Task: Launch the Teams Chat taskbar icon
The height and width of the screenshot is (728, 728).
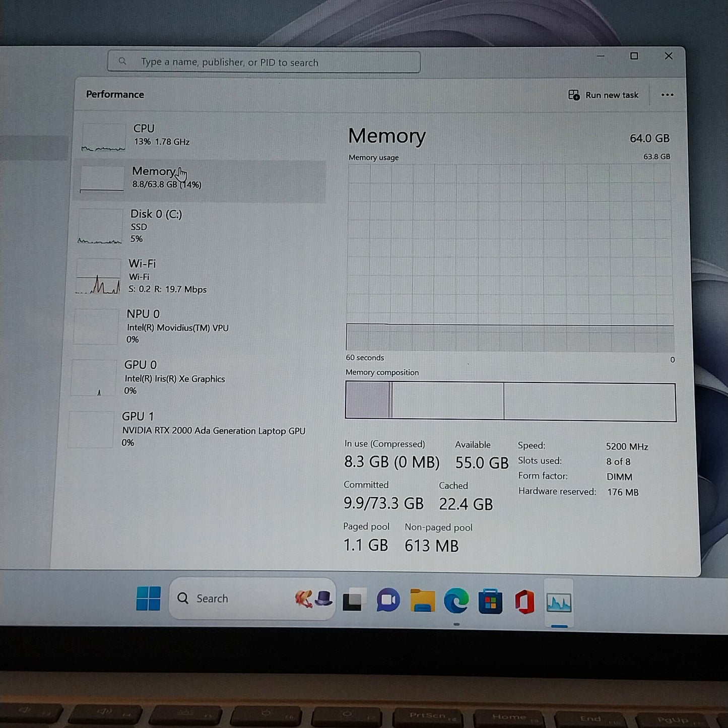Action: [x=388, y=600]
